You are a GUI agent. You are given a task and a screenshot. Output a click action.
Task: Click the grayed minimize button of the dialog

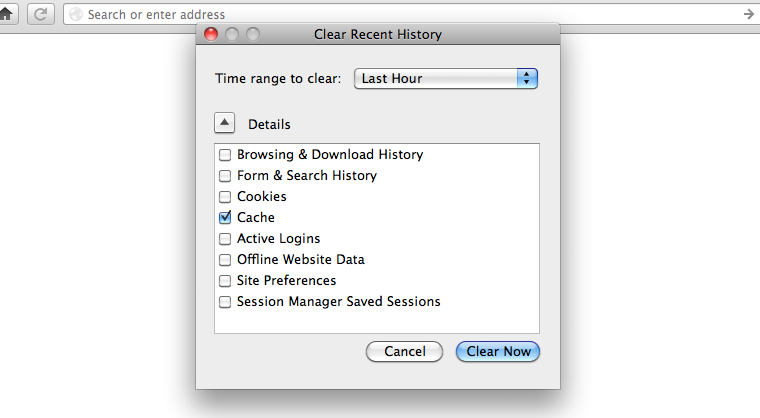(232, 34)
